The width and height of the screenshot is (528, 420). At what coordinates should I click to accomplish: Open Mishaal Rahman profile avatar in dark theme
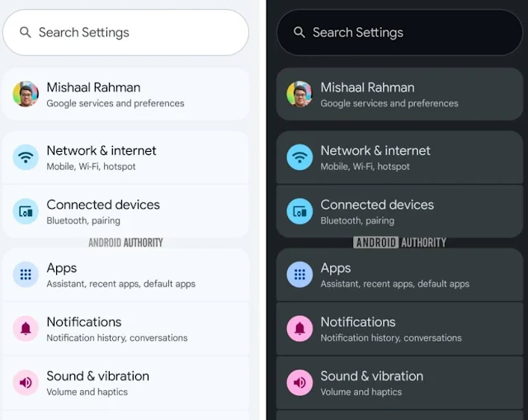[299, 94]
